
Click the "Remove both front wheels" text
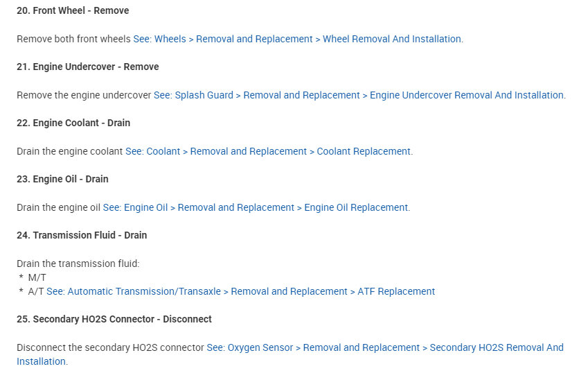coord(73,39)
